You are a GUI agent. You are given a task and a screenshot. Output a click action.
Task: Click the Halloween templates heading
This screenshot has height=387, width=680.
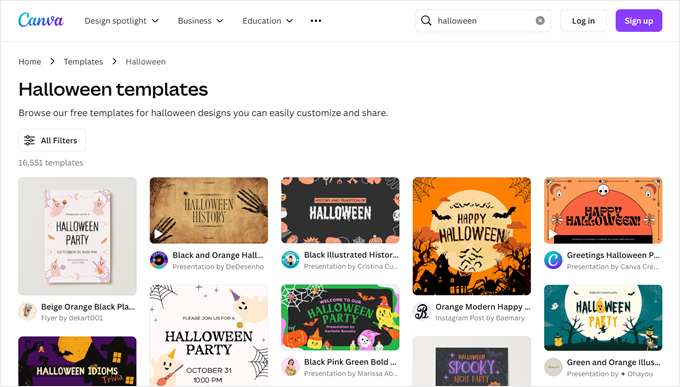(x=113, y=89)
